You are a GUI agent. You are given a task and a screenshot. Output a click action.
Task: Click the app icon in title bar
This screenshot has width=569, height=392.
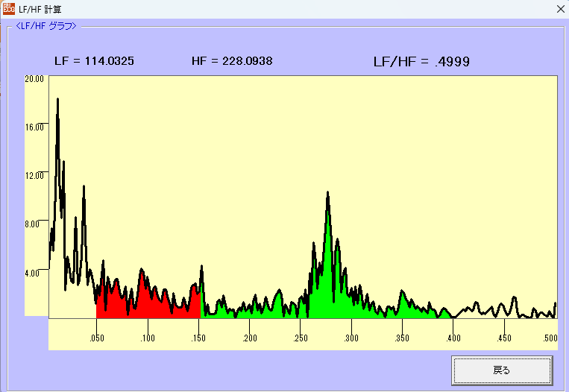(8, 9)
